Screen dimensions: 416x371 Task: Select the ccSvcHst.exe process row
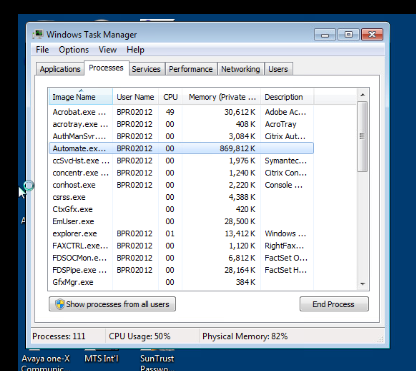point(181,161)
